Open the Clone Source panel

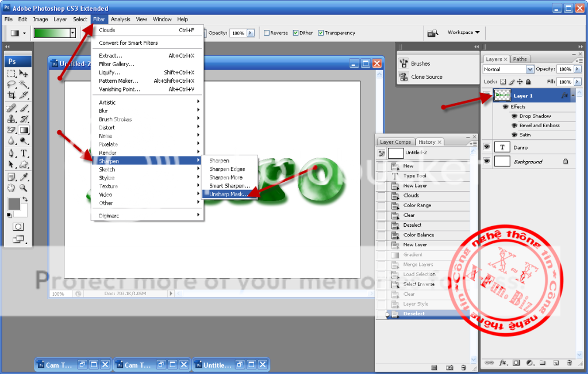pyautogui.click(x=426, y=77)
